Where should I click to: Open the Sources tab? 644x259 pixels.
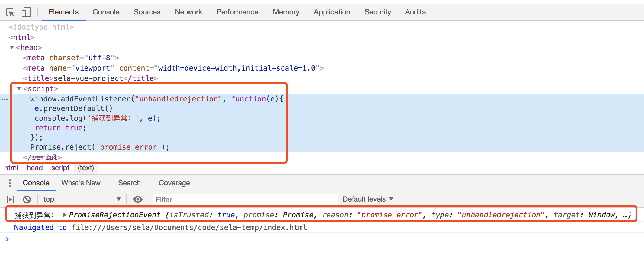[147, 12]
